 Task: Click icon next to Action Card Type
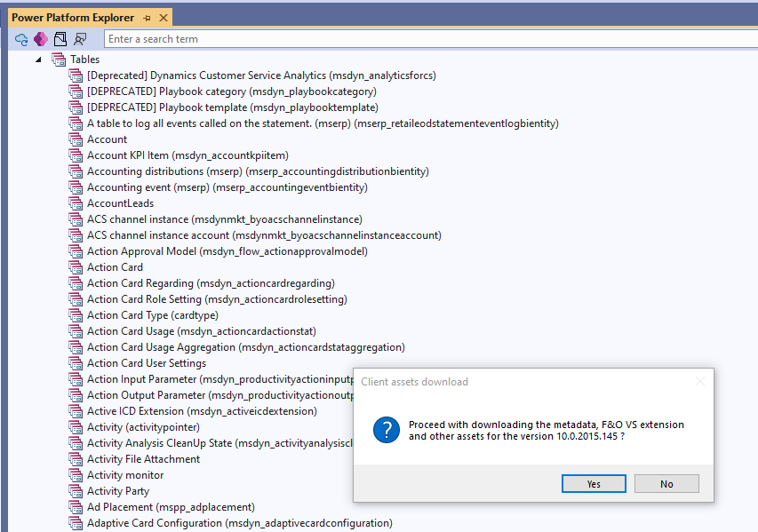click(76, 315)
